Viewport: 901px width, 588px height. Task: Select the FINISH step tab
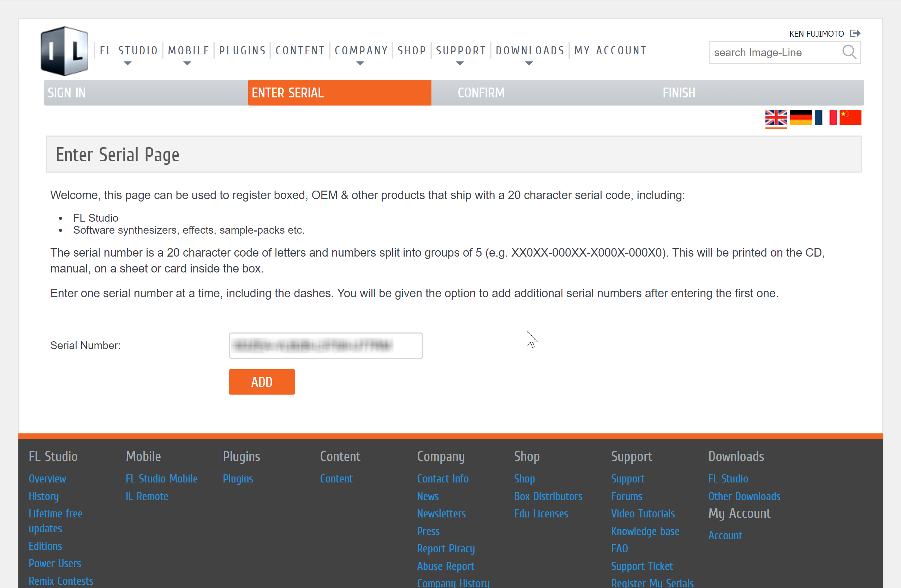click(679, 93)
